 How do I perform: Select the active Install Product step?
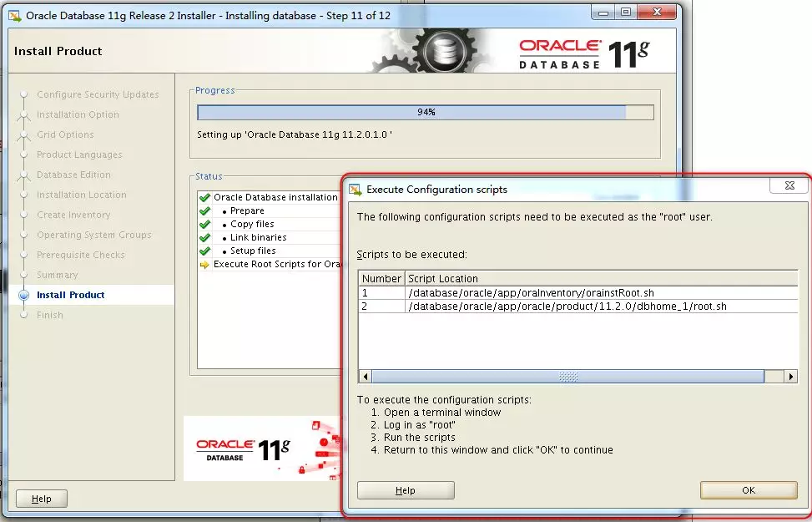click(70, 295)
